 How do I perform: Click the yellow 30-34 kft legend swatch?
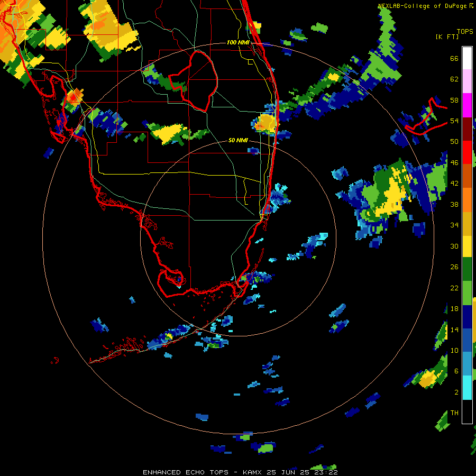point(467,246)
